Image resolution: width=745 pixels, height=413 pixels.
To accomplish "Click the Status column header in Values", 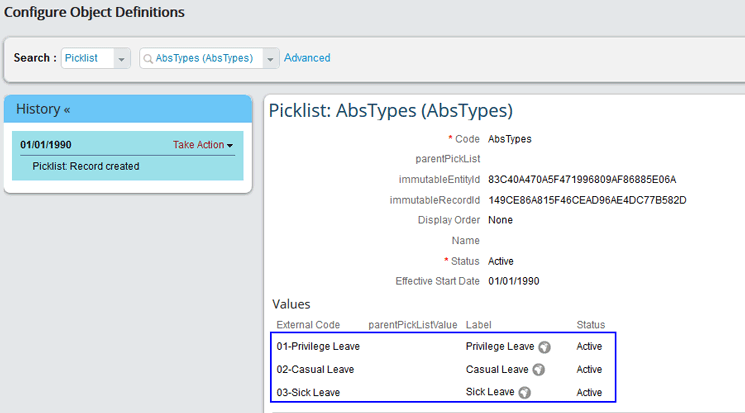I will click(590, 325).
